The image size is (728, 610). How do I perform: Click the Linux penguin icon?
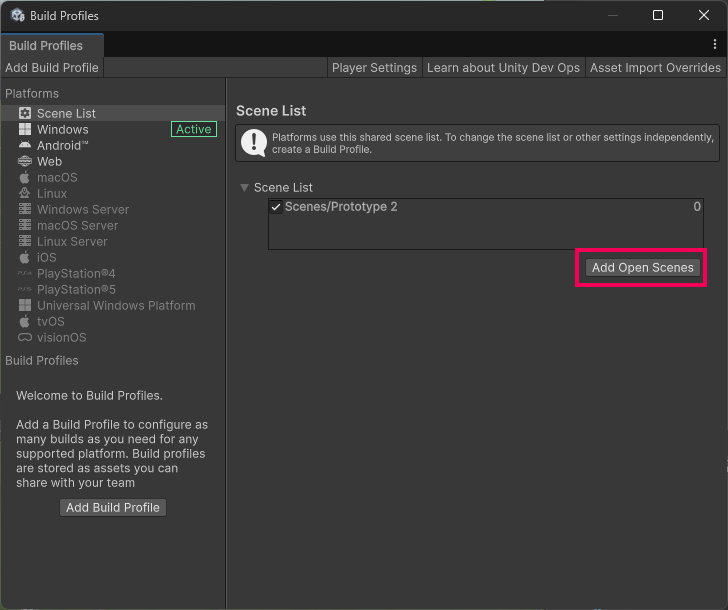point(25,194)
